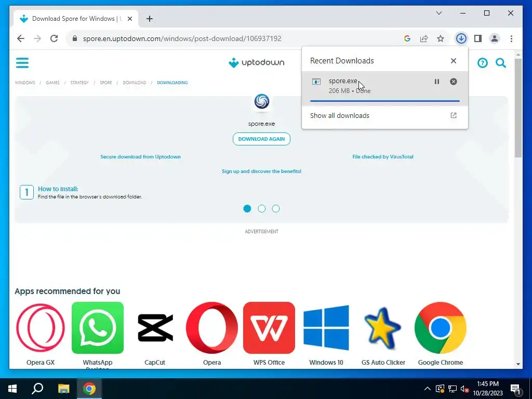This screenshot has height=399, width=532.
Task: Open the notification center icon
Action: 516,389
